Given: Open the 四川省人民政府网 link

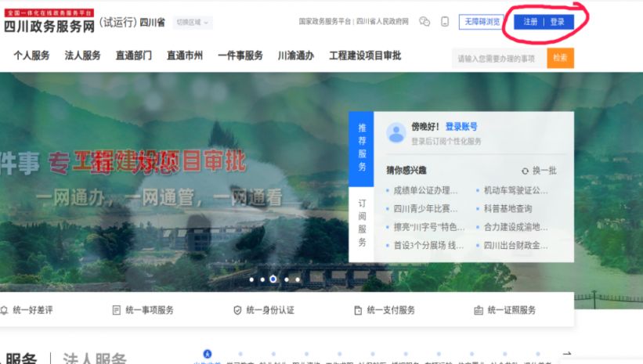Looking at the screenshot, I should [382, 21].
